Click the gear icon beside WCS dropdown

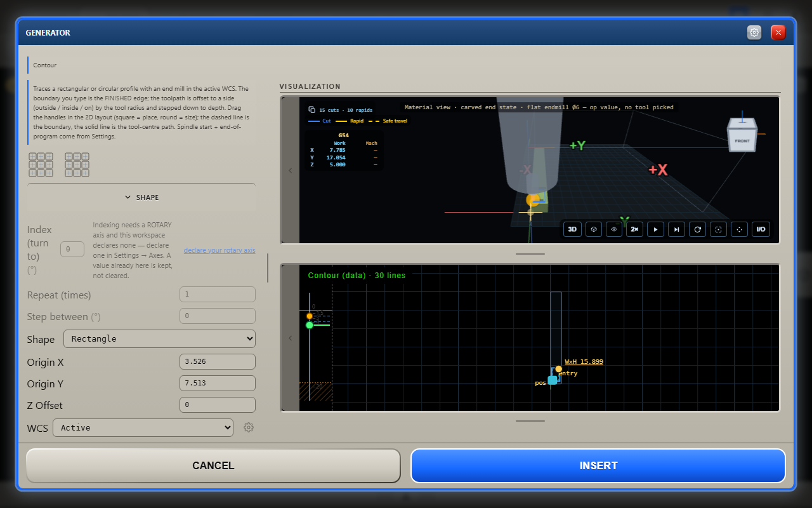click(x=249, y=427)
